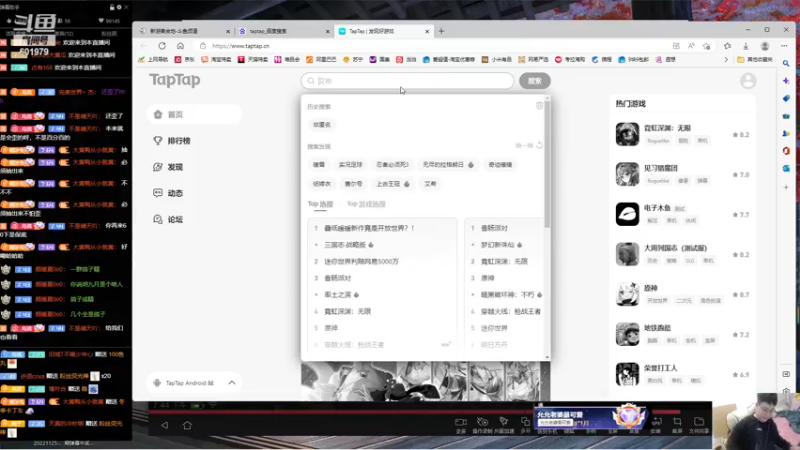Open the 京东 bookmark
This screenshot has height=450, width=800.
[x=185, y=60]
